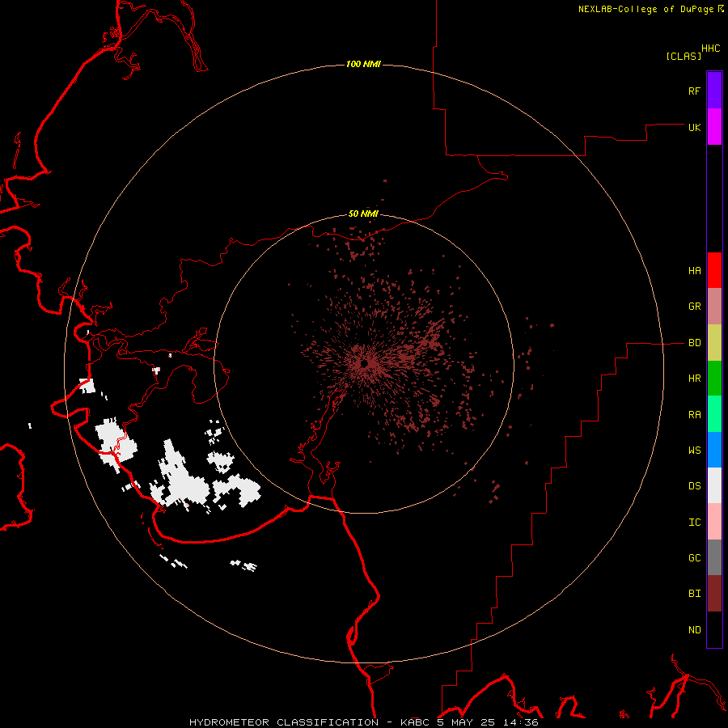
Task: Click the WS blue legend swatch
Action: coord(714,450)
